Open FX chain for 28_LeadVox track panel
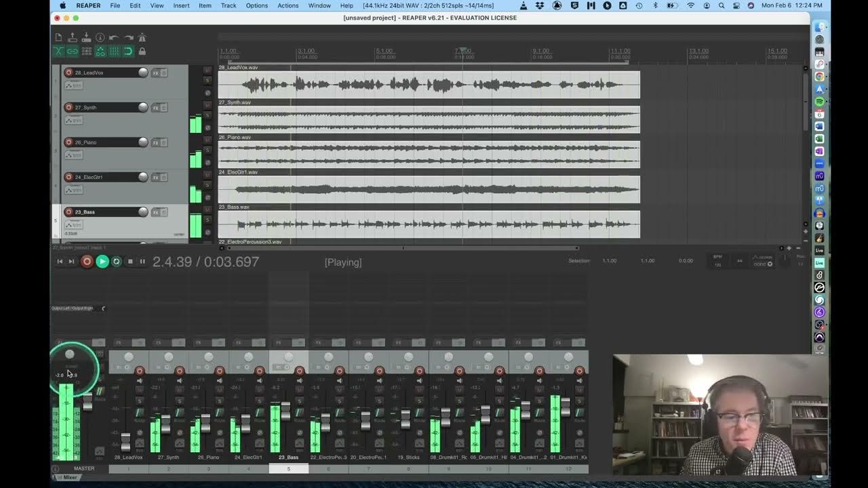This screenshot has width=868, height=488. 155,73
